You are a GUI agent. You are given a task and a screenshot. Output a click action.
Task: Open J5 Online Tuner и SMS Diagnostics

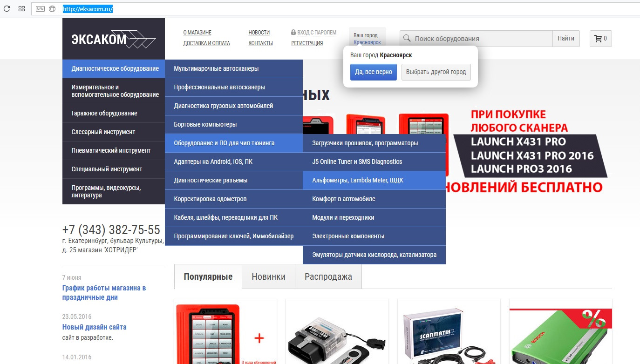(374, 162)
